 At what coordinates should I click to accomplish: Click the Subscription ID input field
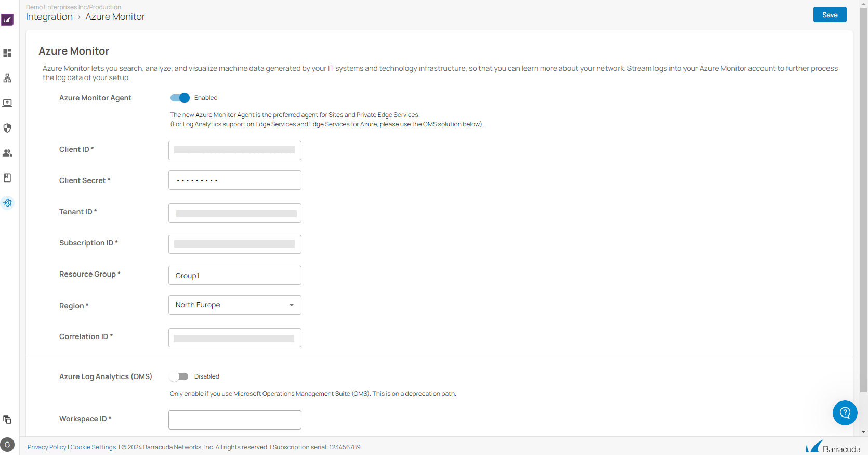coord(235,244)
